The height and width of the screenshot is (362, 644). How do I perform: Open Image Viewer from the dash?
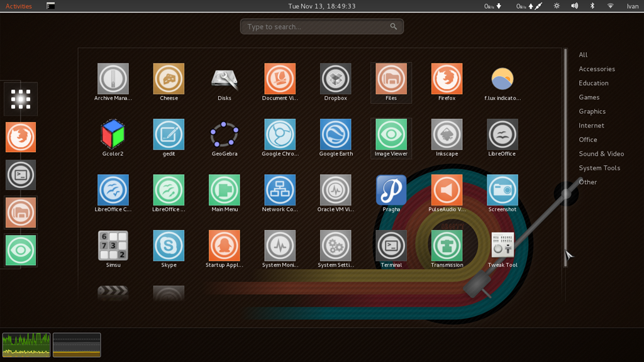21,250
